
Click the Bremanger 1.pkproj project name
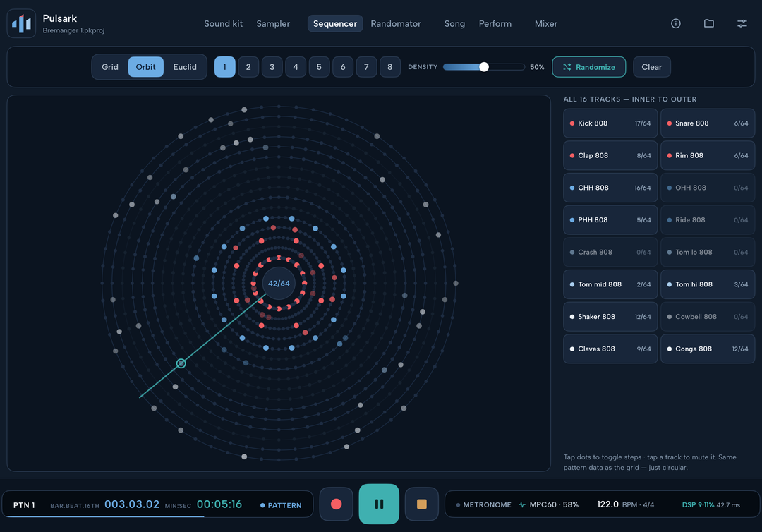click(x=73, y=30)
